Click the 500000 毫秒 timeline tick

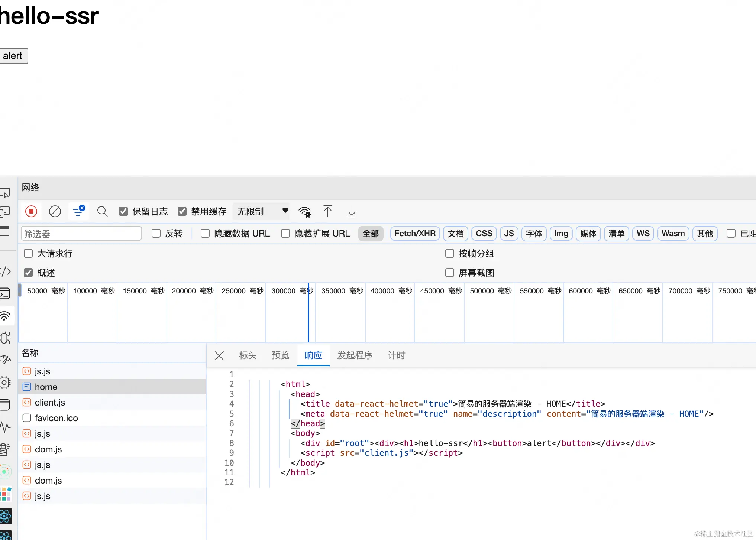491,291
